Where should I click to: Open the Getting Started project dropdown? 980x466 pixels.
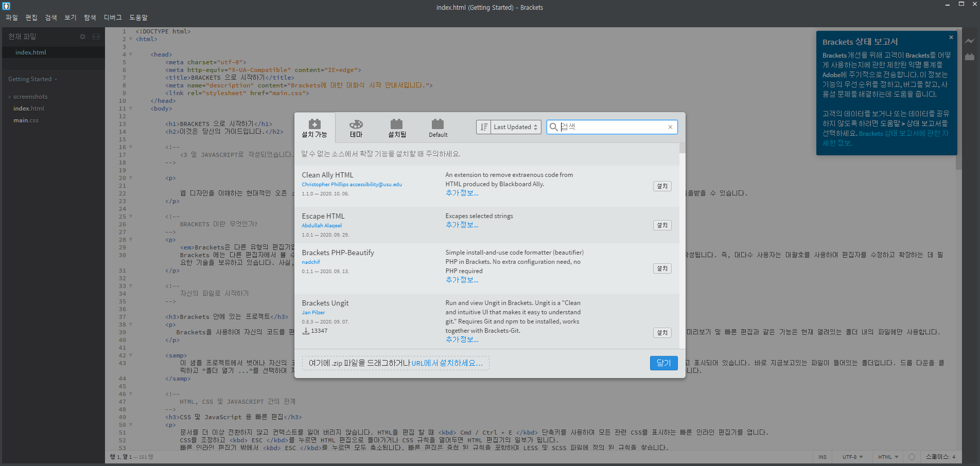[x=32, y=79]
